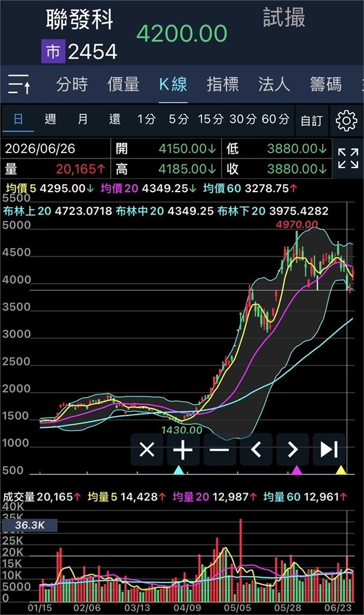The height and width of the screenshot is (615, 364).
Task: Tap the magenta triangle timeline marker
Action: tap(297, 470)
